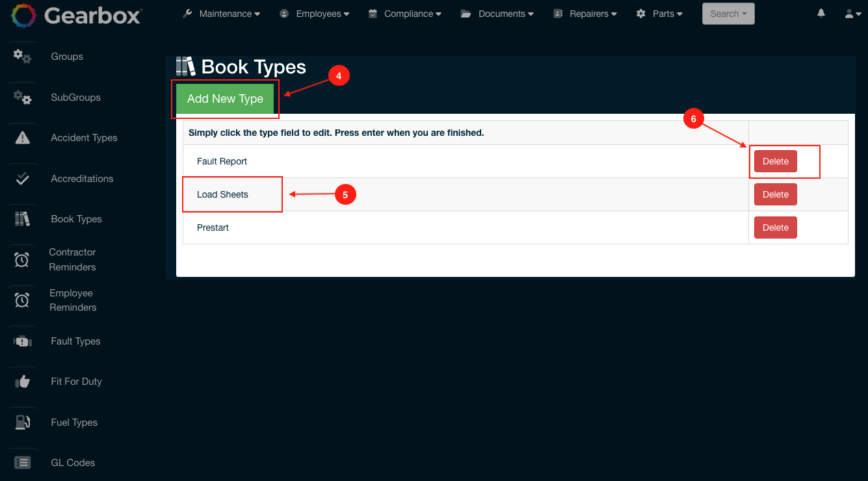Click the Gearbox logo icon
This screenshot has width=868, height=481.
pyautogui.click(x=23, y=14)
